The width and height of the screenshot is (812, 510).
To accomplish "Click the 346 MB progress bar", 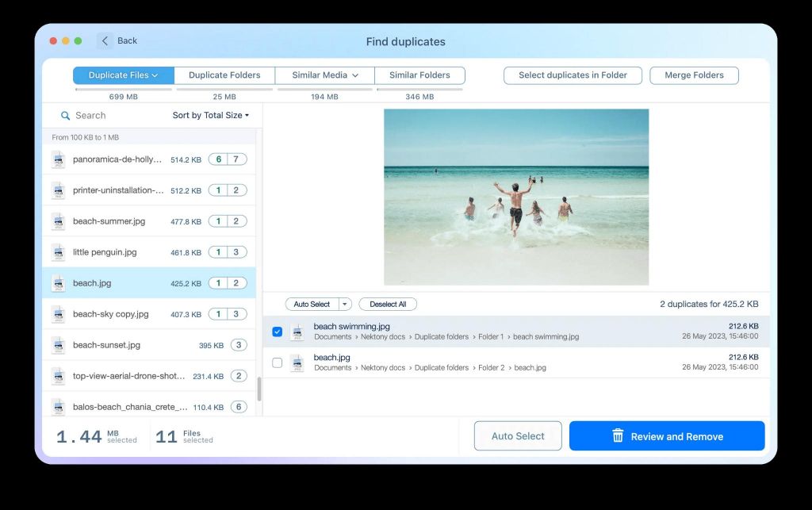I will 419,90.
